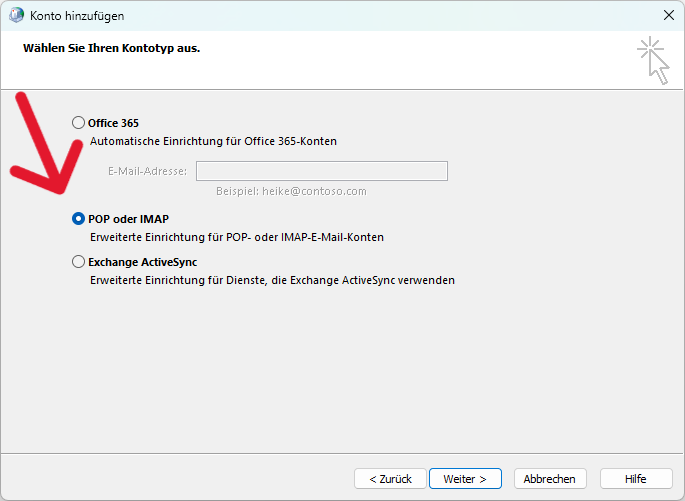Cancel setup with the Abbrechen button
Image resolution: width=685 pixels, height=501 pixels.
[550, 479]
